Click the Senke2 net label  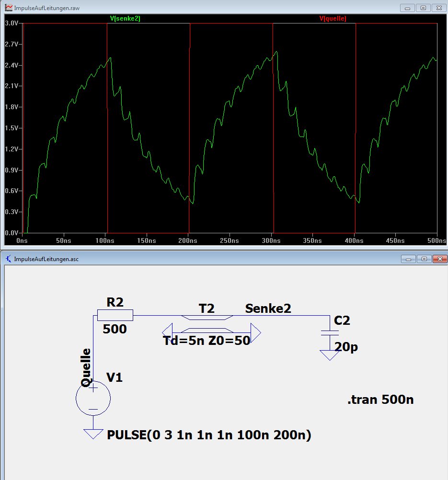[268, 309]
